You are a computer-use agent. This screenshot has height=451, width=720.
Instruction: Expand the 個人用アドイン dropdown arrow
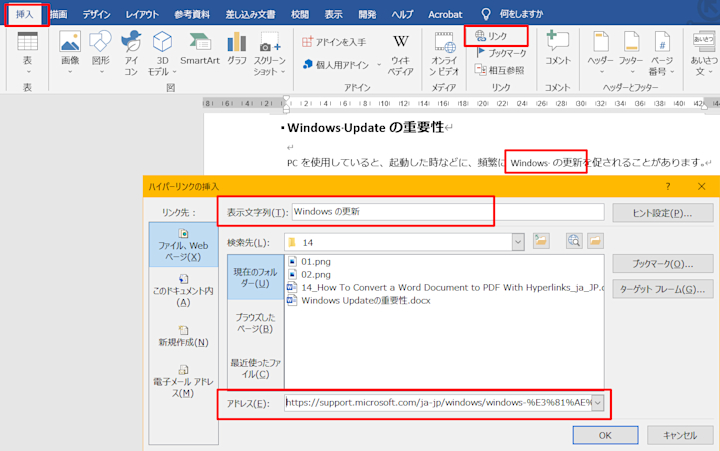click(379, 65)
